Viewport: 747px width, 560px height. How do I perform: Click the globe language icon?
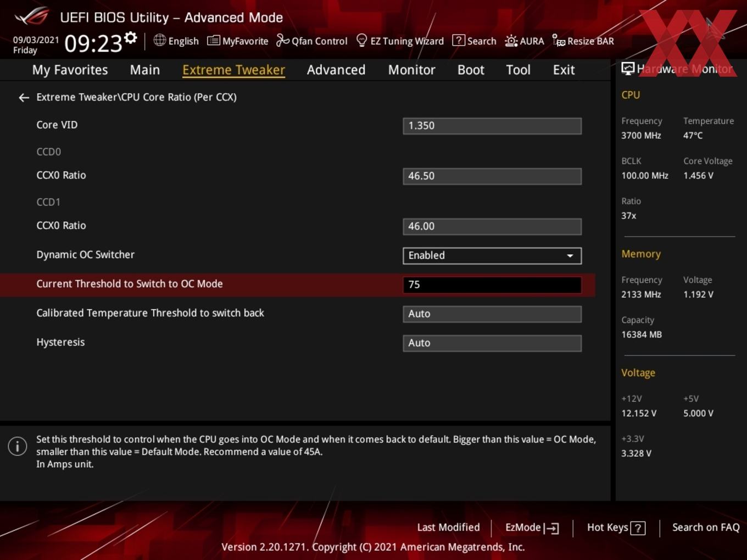(159, 40)
